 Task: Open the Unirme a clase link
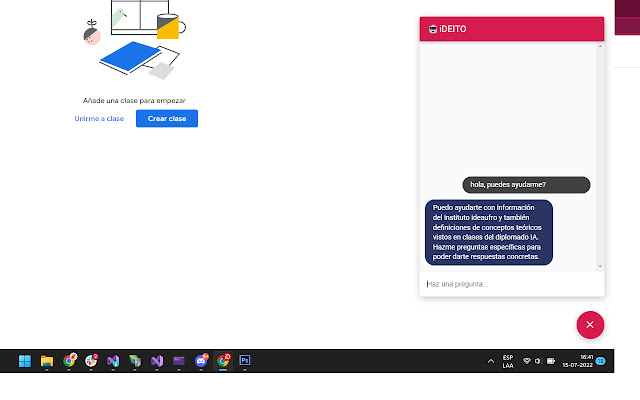click(99, 118)
